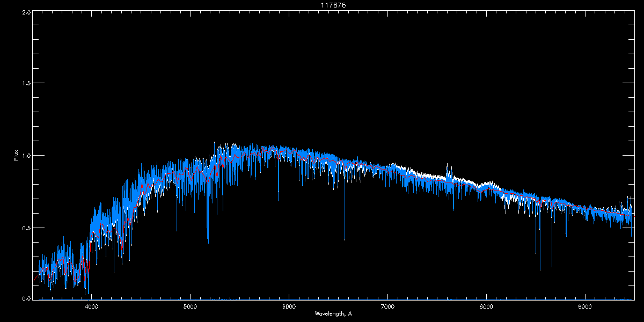Click the 1.0 y-axis tick label
The image size is (644, 322).
[26, 156]
